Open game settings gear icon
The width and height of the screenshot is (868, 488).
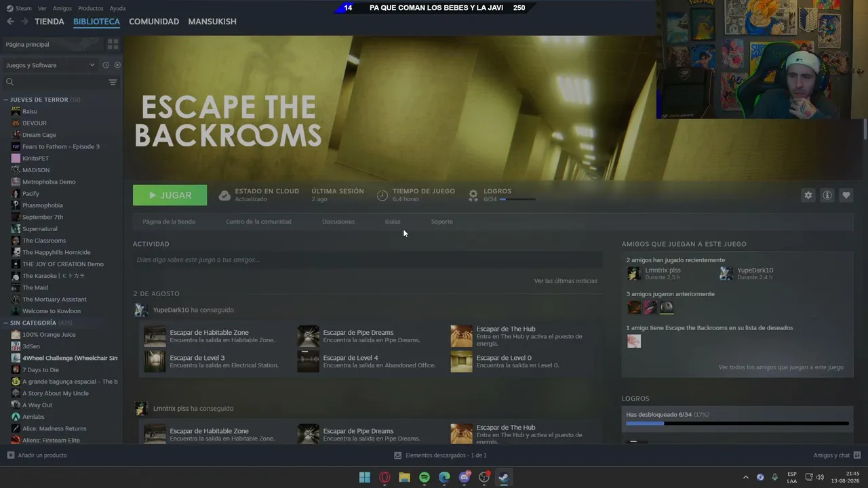(808, 195)
